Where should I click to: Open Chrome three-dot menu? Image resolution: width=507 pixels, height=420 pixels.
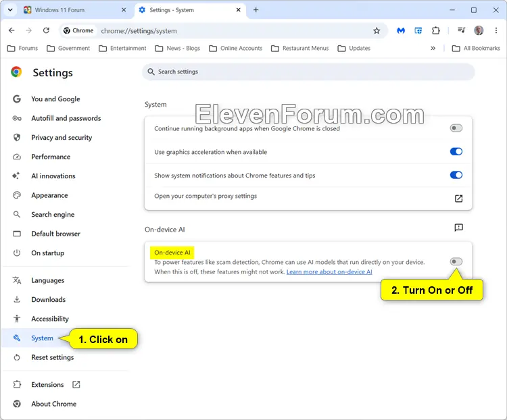coord(496,30)
